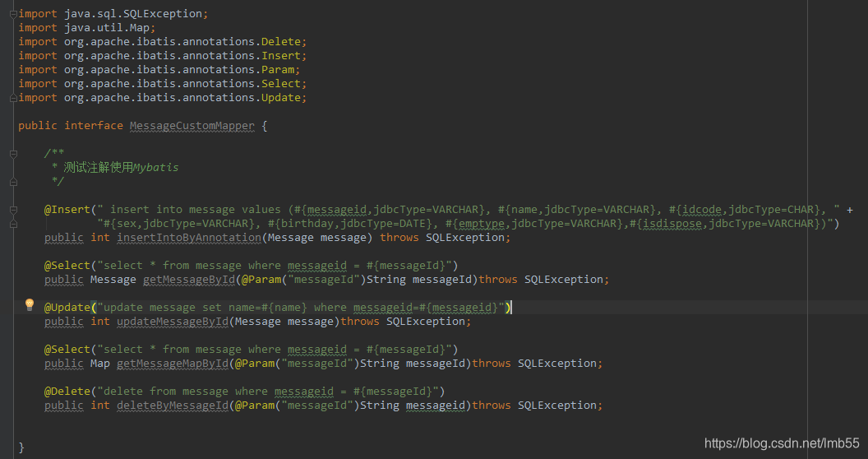This screenshot has width=868, height=459.
Task: Click Insert in the ibatis annotations import
Action: (x=280, y=56)
